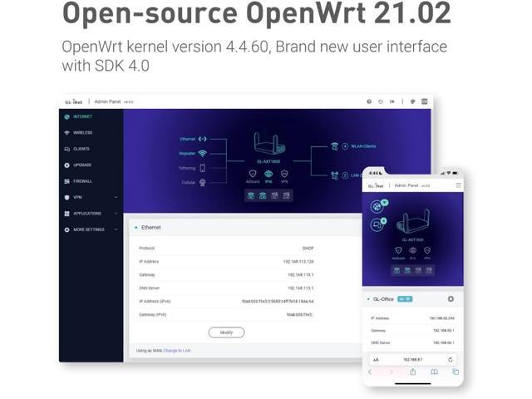Select APPLICATIONS in the sidebar

[x=86, y=214]
